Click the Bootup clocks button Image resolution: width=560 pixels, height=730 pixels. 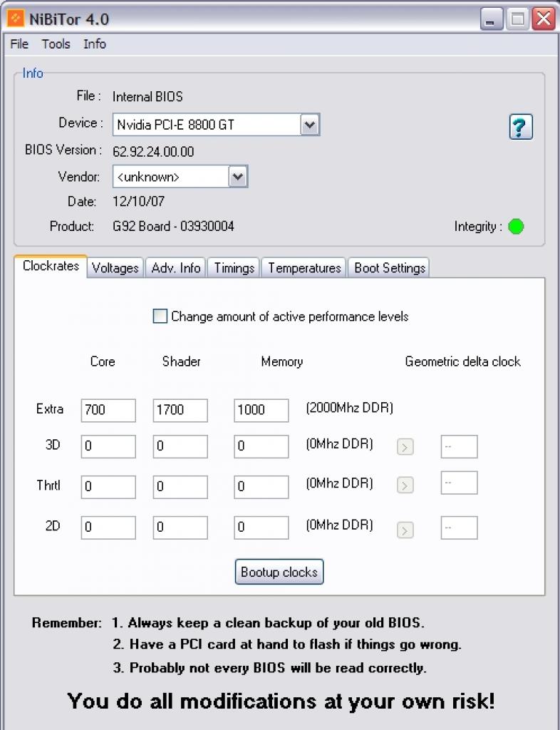click(279, 572)
